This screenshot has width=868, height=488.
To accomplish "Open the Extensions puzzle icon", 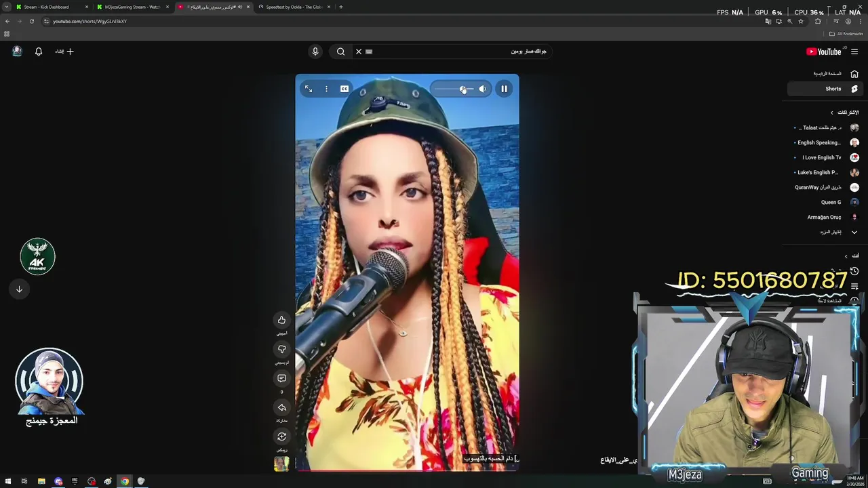I will (x=818, y=21).
